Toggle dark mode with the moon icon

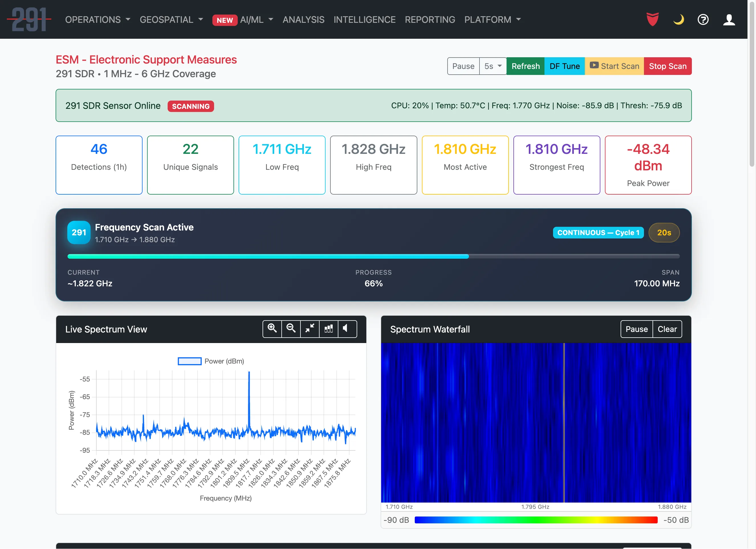click(678, 19)
